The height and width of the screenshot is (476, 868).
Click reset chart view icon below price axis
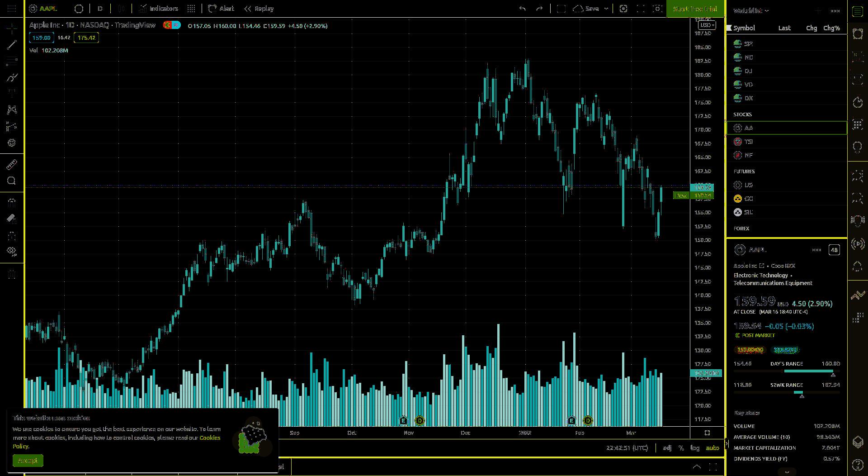click(x=708, y=433)
